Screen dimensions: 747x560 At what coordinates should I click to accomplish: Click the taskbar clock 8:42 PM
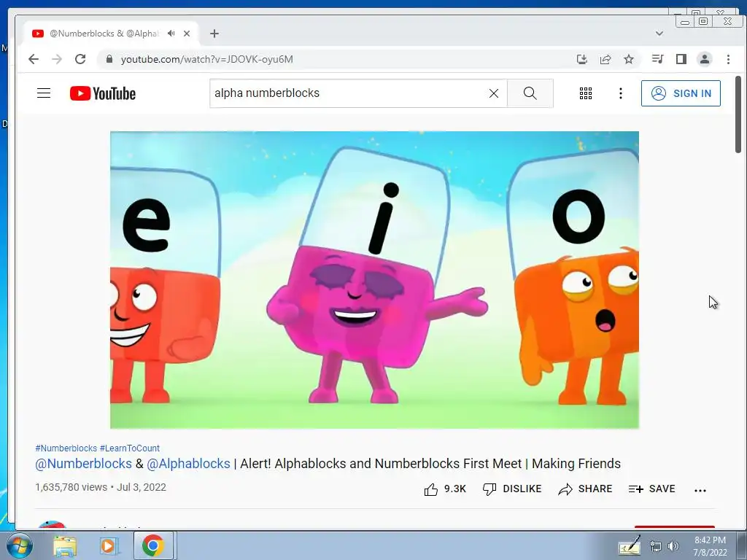tap(710, 545)
